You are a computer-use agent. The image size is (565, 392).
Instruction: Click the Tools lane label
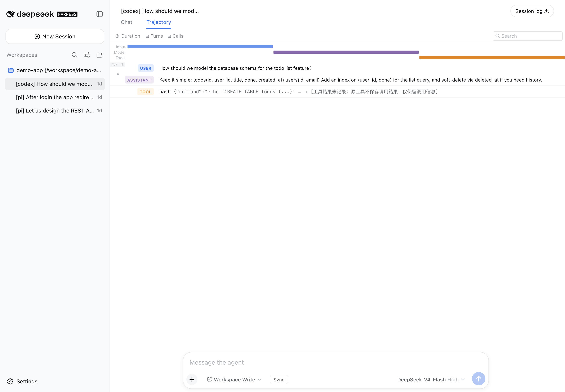click(120, 58)
